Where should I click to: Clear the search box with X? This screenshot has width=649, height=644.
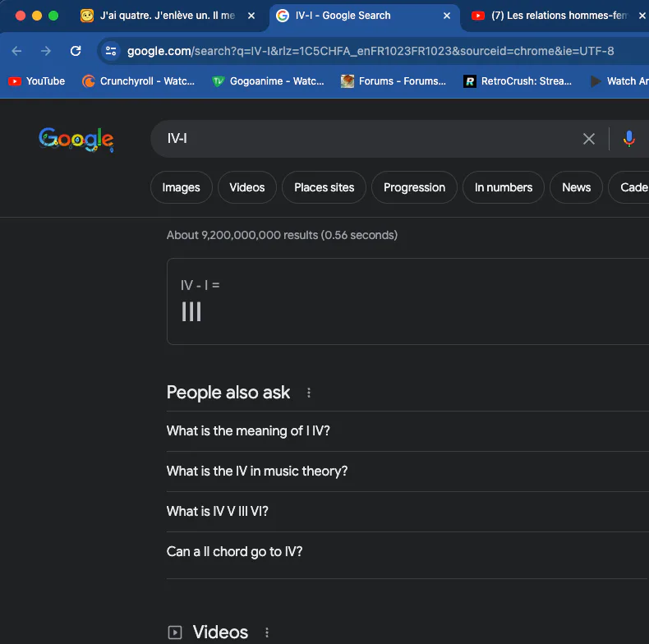(x=588, y=139)
